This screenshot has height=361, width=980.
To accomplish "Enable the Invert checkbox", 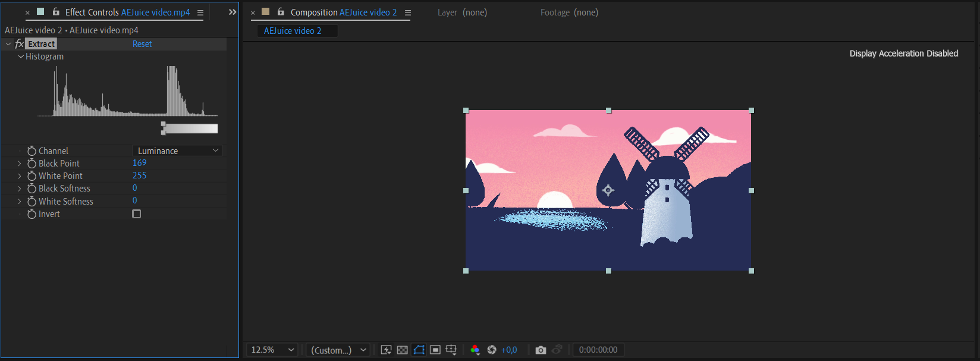I will click(137, 214).
